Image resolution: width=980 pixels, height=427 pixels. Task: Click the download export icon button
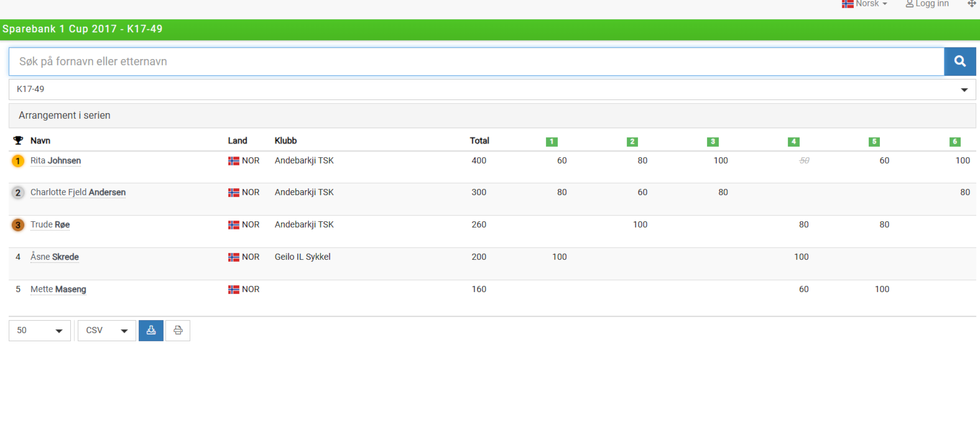[x=151, y=331]
